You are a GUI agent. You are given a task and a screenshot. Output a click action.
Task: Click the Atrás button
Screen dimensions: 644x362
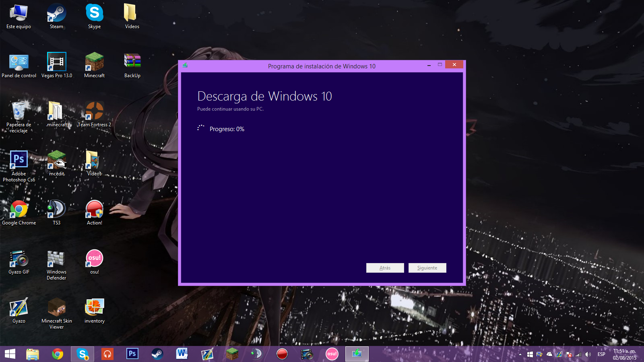pos(385,268)
